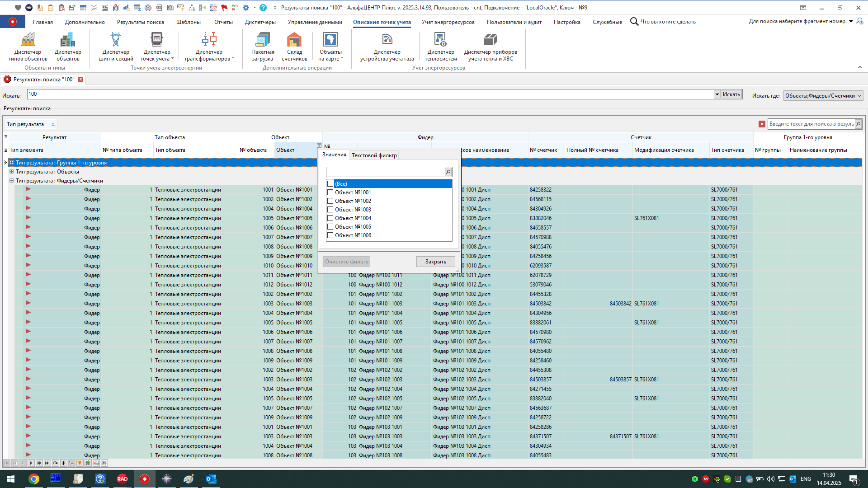The image size is (868, 488).
Task: Expand the Группы 1-го уровня group row
Action: pyautogui.click(x=12, y=163)
